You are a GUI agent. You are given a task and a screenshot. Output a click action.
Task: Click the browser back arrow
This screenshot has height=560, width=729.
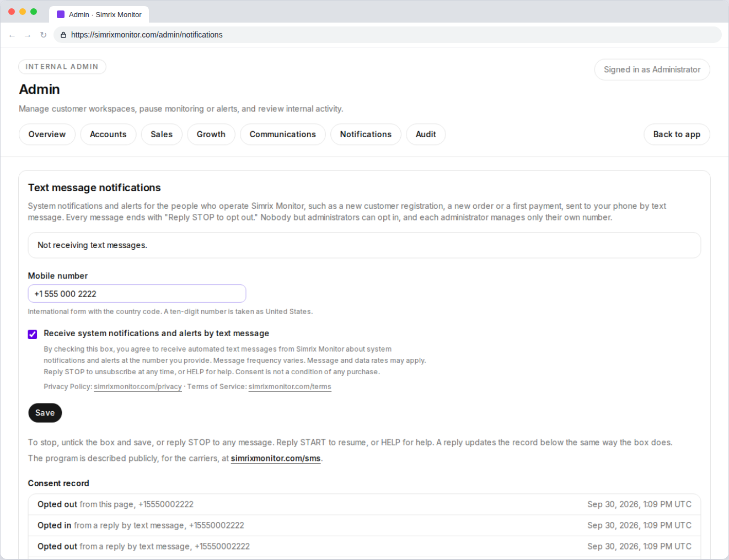[12, 35]
